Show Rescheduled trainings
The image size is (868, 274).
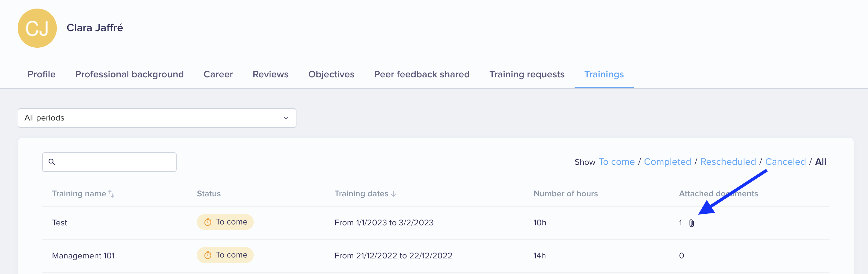click(x=728, y=162)
